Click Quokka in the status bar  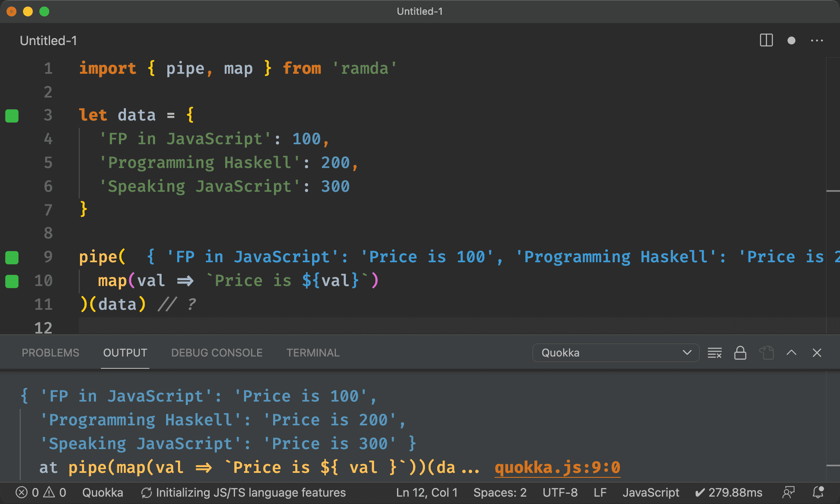[x=103, y=493]
